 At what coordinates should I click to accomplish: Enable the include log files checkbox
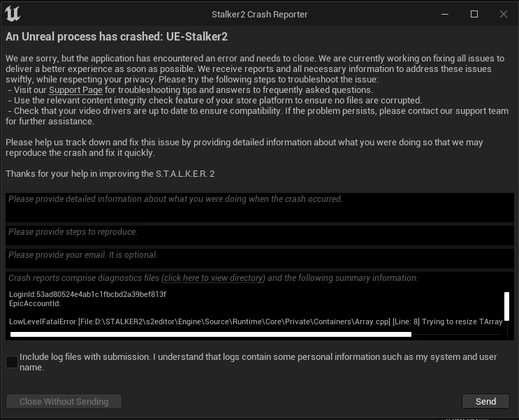[x=12, y=362]
